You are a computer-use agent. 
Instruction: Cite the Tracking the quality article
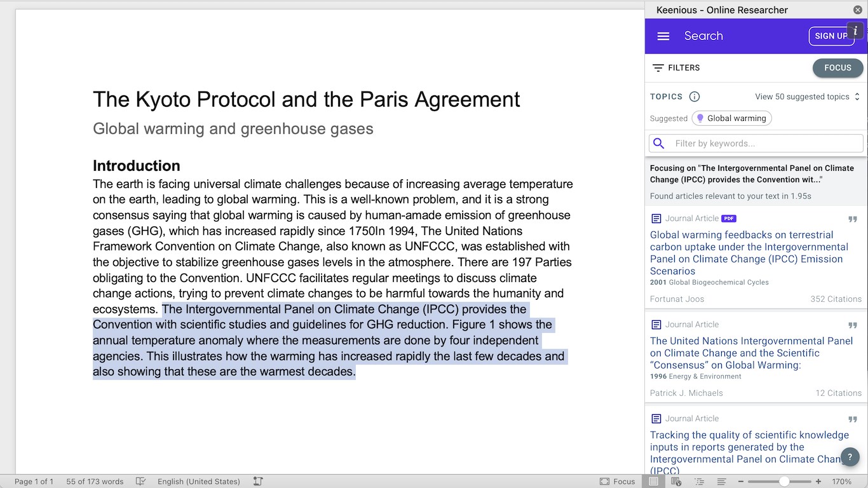coord(853,419)
